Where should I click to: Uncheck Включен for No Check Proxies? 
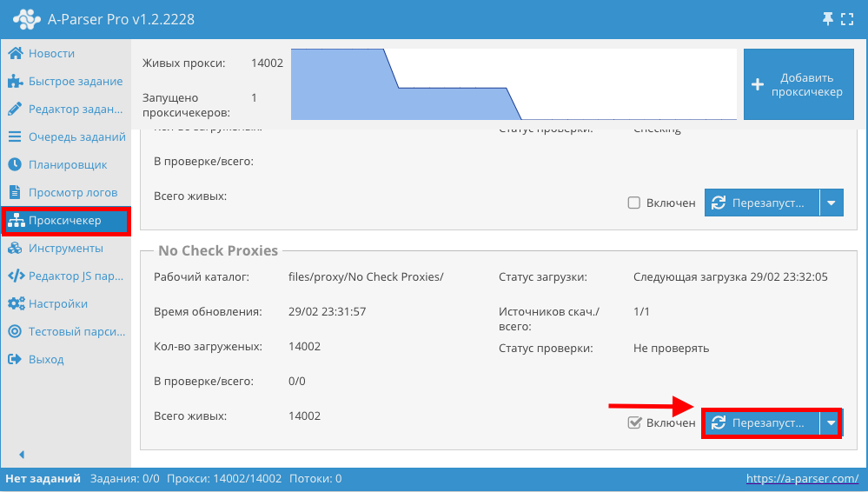click(x=634, y=422)
